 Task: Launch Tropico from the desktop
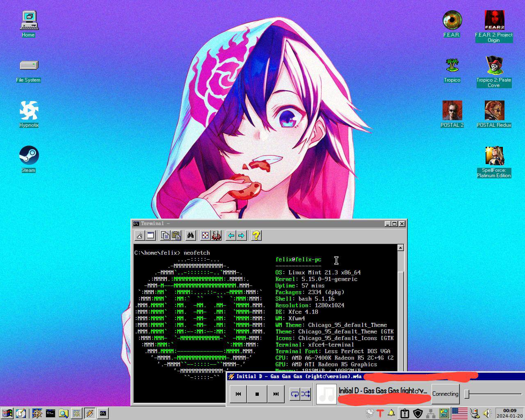coord(452,70)
